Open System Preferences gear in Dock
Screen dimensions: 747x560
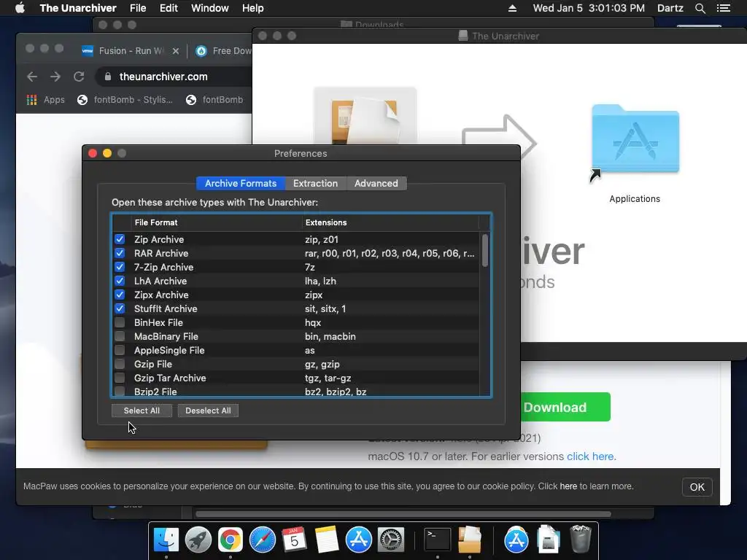pos(391,540)
